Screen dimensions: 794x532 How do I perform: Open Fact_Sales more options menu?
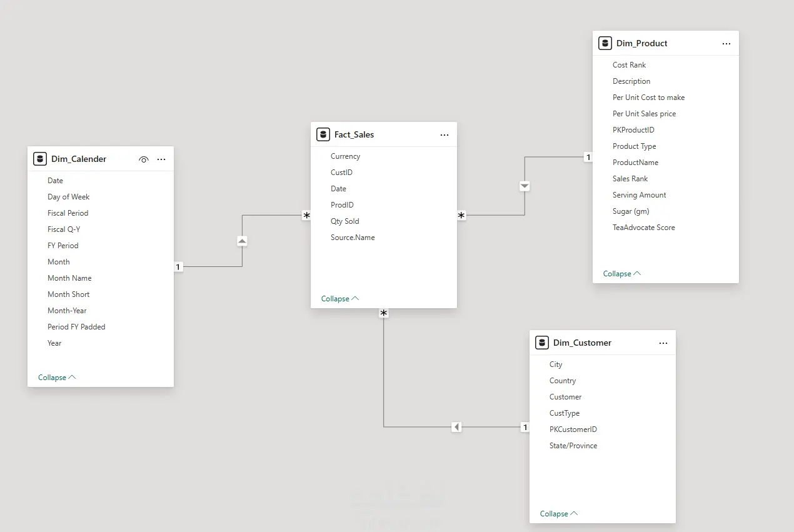[445, 135]
